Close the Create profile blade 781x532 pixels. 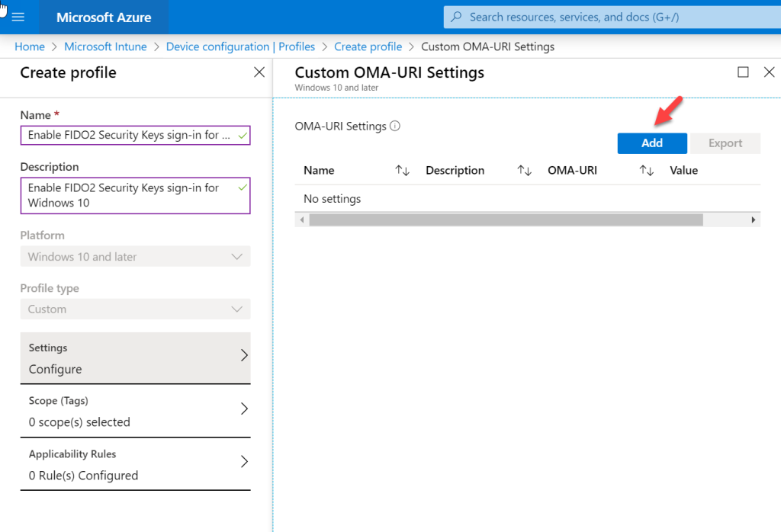[259, 72]
